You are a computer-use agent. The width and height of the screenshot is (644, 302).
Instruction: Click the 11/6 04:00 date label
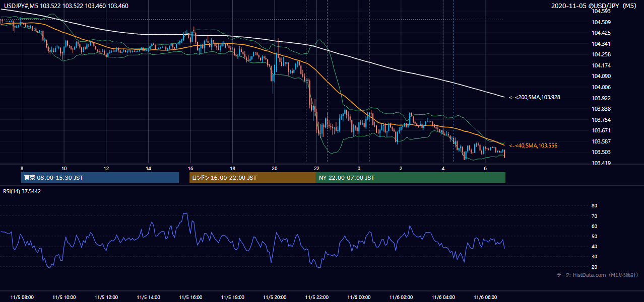coord(443,297)
